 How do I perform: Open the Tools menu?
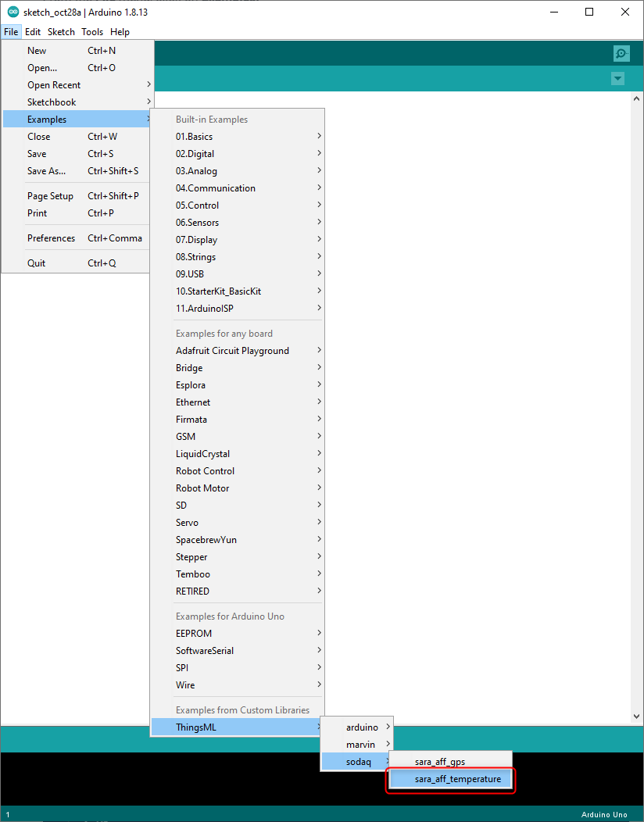click(x=92, y=32)
